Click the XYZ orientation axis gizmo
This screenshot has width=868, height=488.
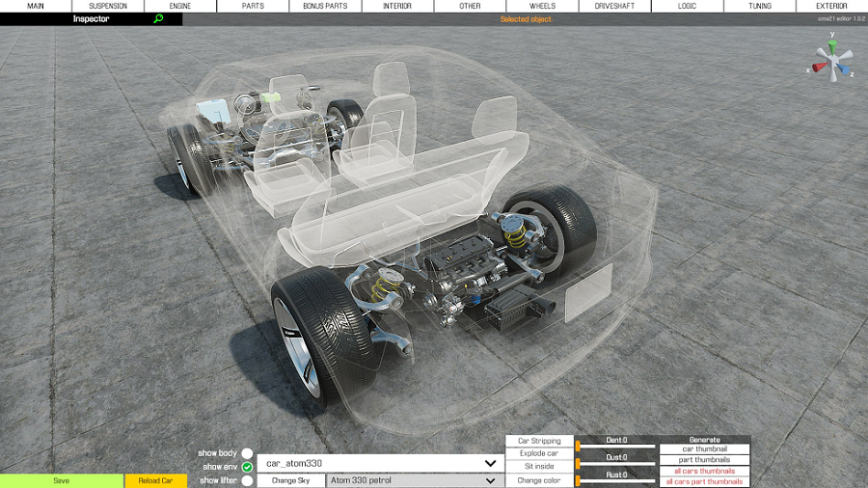coord(832,58)
